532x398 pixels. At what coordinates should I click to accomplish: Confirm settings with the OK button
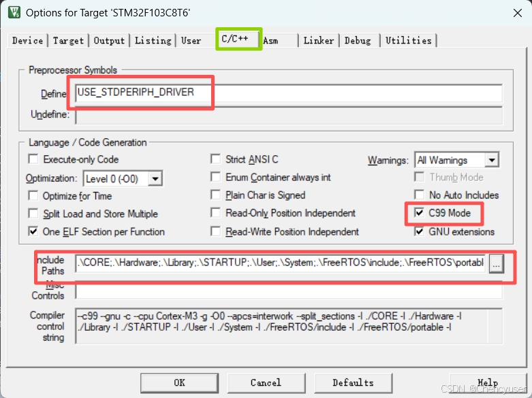pos(179,383)
